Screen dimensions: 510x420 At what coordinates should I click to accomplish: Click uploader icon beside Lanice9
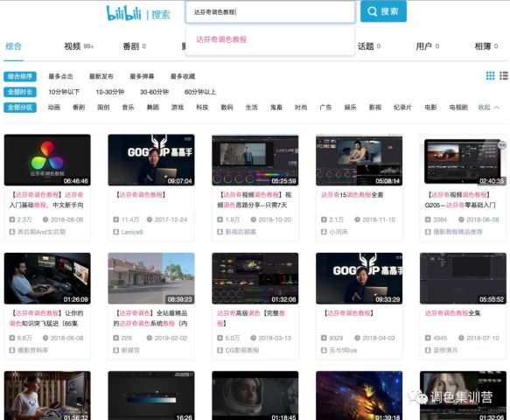coord(115,232)
